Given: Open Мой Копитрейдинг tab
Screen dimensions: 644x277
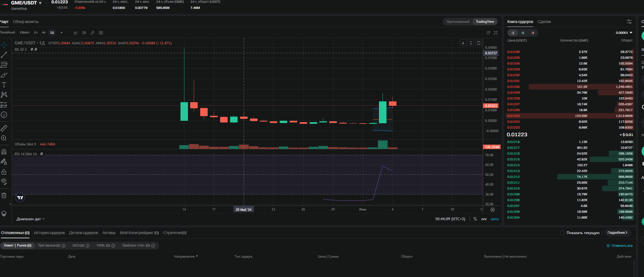Looking at the screenshot, I should [x=139, y=233].
